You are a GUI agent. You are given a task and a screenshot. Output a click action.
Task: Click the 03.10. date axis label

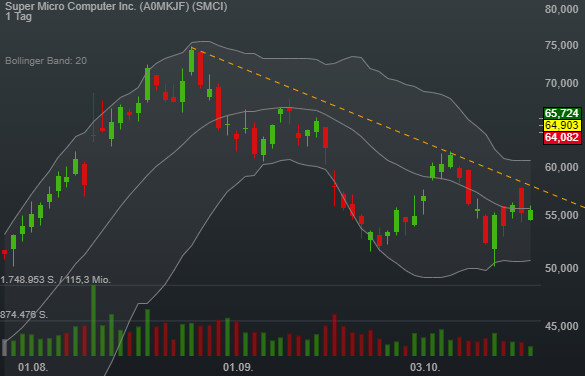click(425, 367)
